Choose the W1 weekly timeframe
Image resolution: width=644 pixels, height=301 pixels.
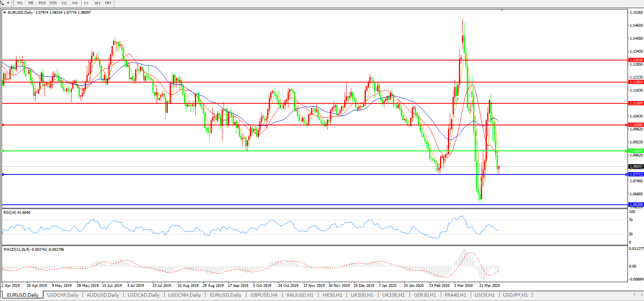(97, 3)
